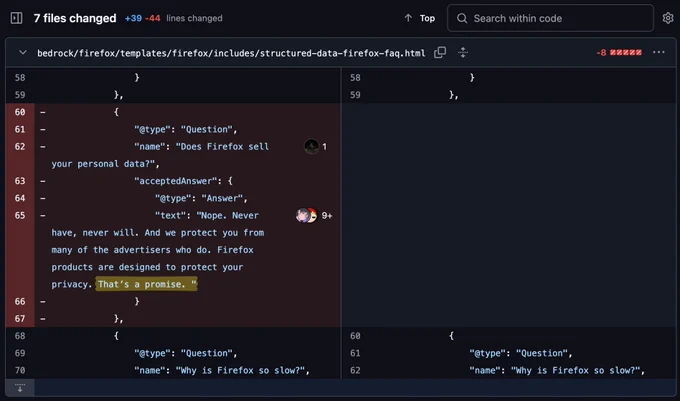Click left line number 60

coord(20,112)
